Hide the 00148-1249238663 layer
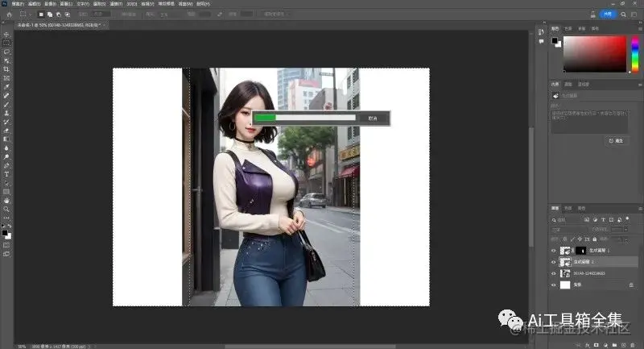Screen dimensions: 644x349 click(x=553, y=273)
